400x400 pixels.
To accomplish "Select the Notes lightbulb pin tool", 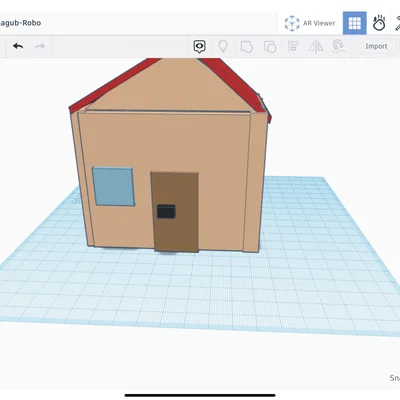I will [223, 46].
